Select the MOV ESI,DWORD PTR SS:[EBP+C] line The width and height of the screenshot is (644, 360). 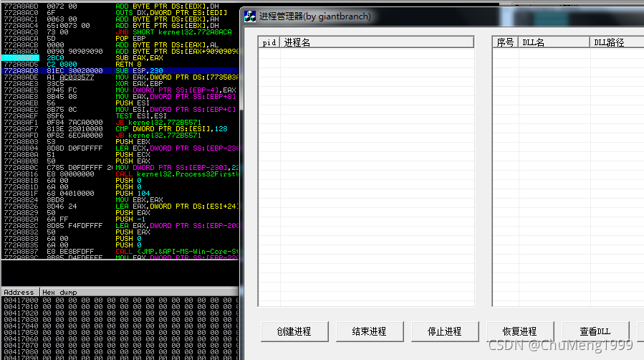pos(120,109)
